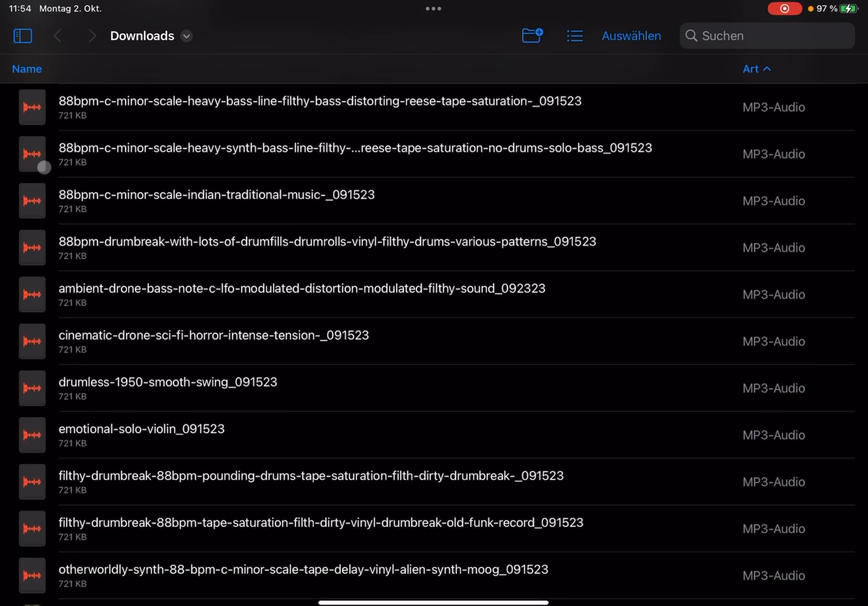This screenshot has width=868, height=606.
Task: Tap the audio icon of emotional-solo-violin file
Action: coord(32,435)
